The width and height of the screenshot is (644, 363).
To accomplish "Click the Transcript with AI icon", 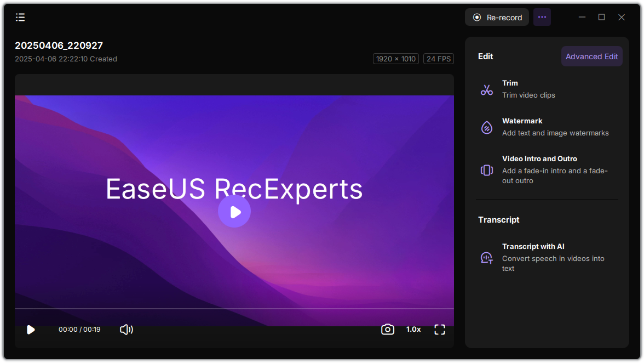I will 487,258.
